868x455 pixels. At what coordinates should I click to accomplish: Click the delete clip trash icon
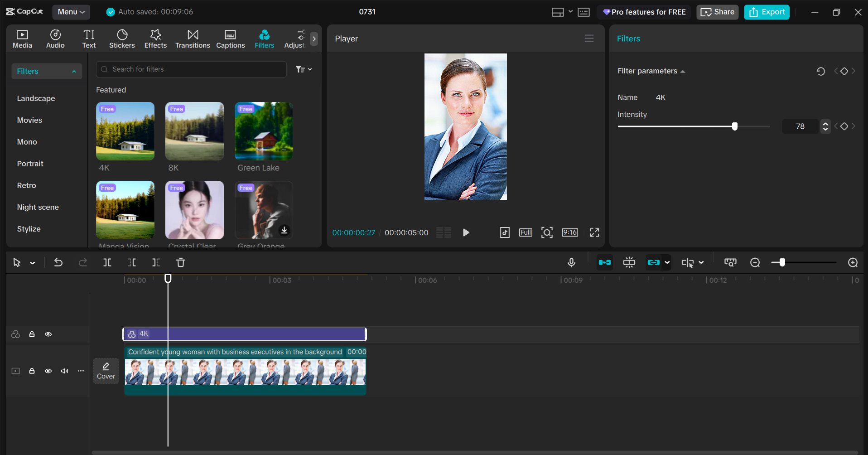pos(180,262)
